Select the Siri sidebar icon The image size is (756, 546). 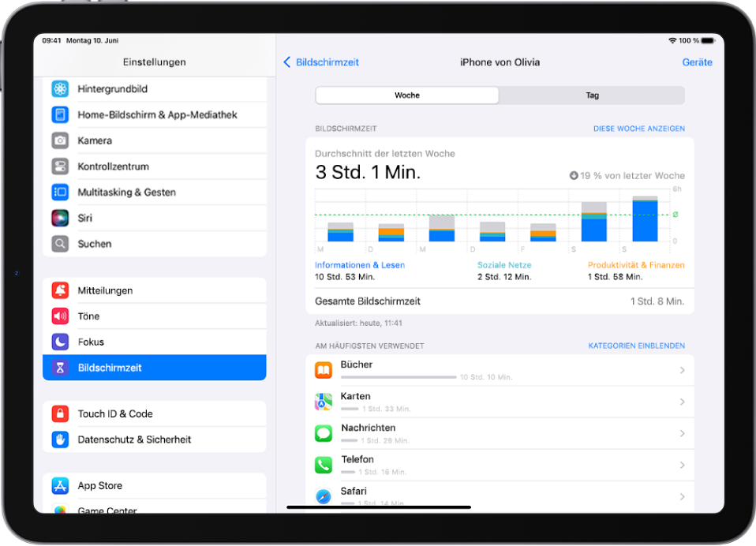click(x=60, y=218)
